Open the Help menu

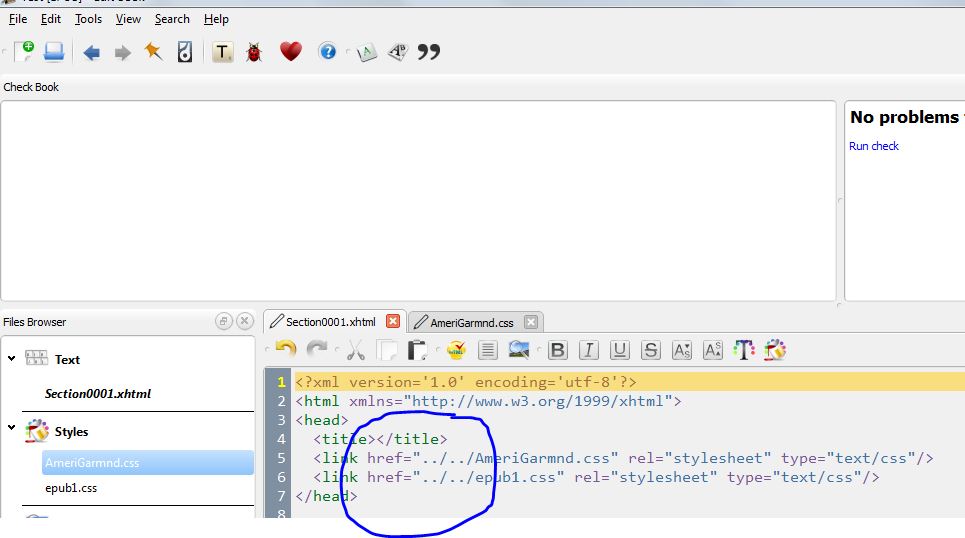[216, 19]
